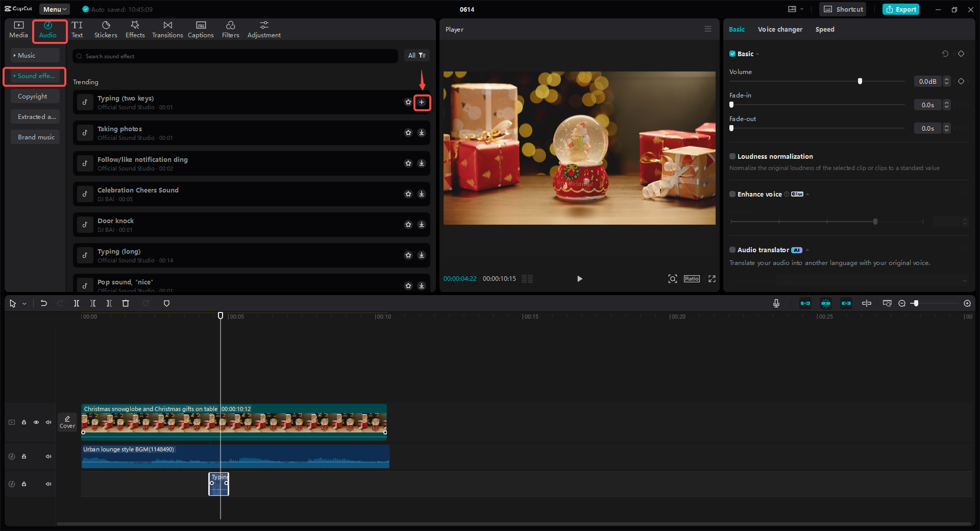Export the project
This screenshot has width=980, height=531.
[x=900, y=9]
